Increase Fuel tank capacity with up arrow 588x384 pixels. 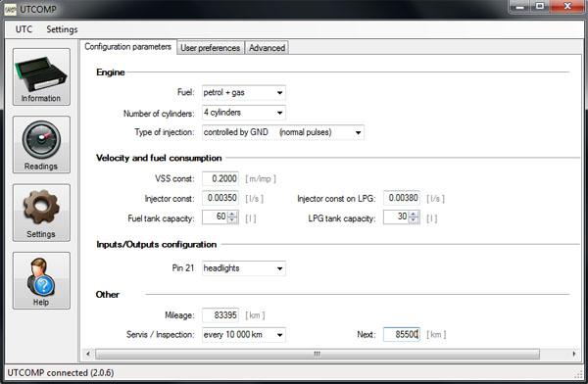tap(232, 215)
